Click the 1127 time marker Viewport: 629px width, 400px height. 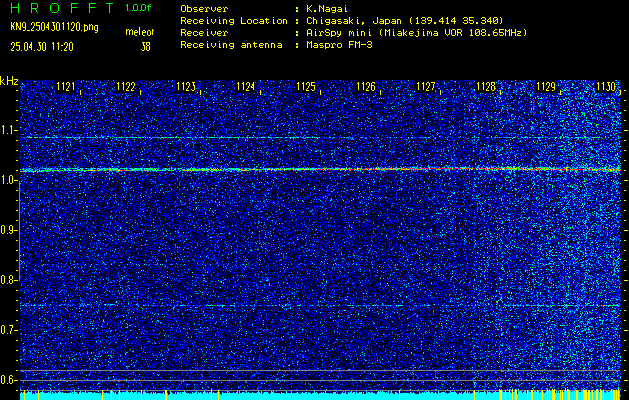(426, 87)
